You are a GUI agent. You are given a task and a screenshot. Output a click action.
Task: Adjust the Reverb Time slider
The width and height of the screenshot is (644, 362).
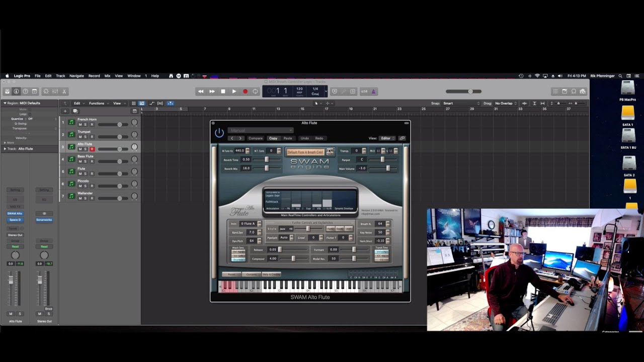[267, 159]
